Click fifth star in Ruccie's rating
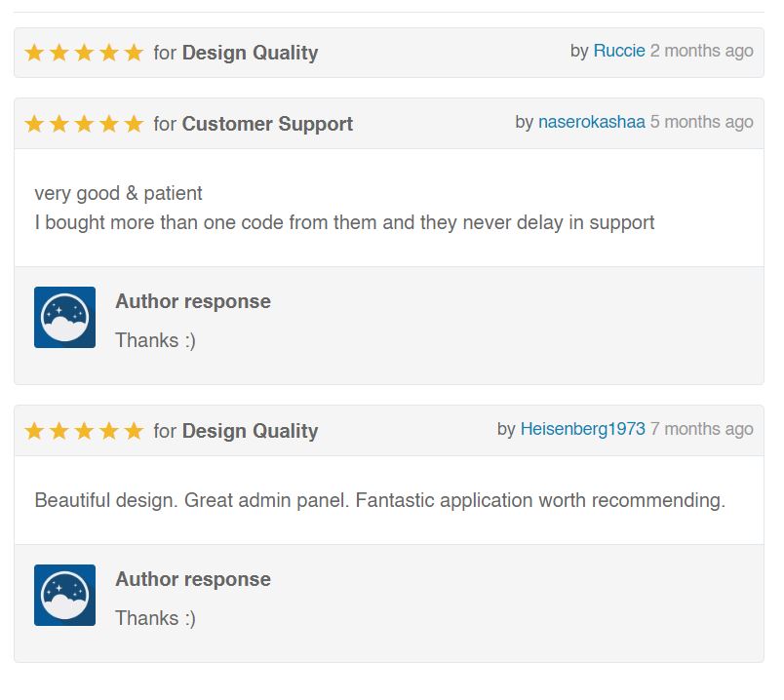 134,53
